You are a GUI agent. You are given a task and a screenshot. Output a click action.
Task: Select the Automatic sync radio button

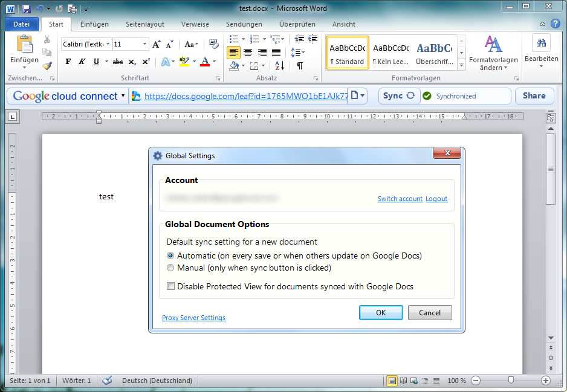click(x=170, y=255)
